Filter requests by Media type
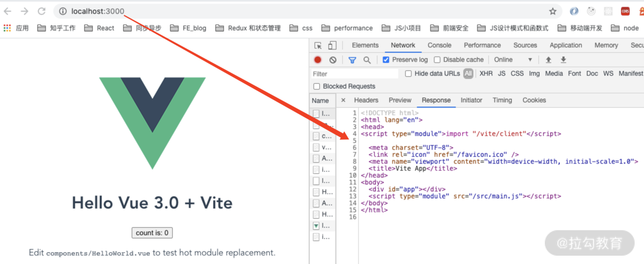644x264 pixels. click(x=554, y=74)
